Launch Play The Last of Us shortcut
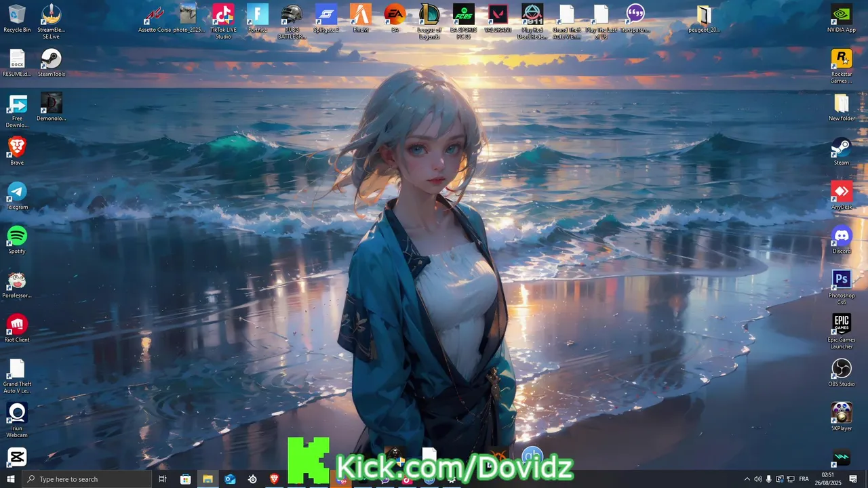The height and width of the screenshot is (488, 868). (601, 21)
